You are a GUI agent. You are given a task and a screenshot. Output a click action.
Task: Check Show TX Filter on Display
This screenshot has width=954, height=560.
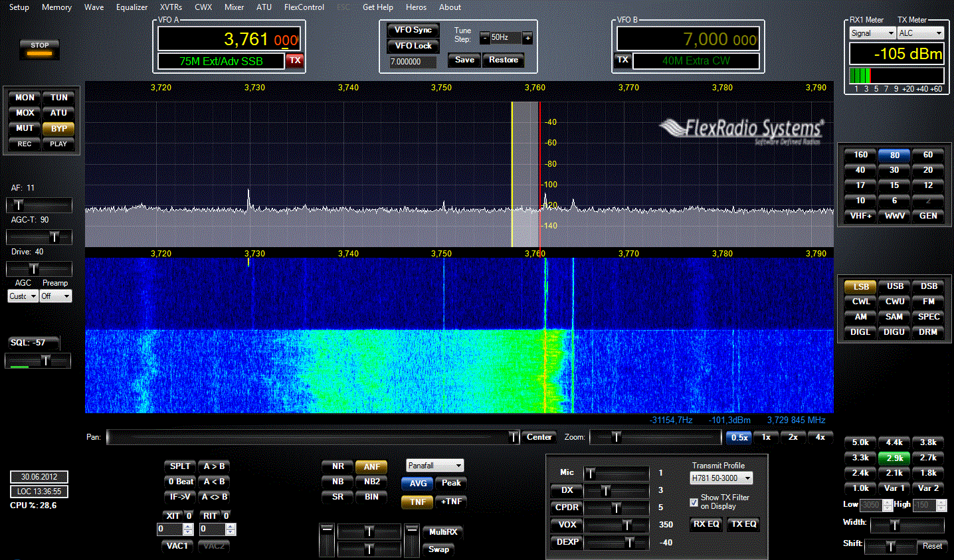tap(693, 502)
